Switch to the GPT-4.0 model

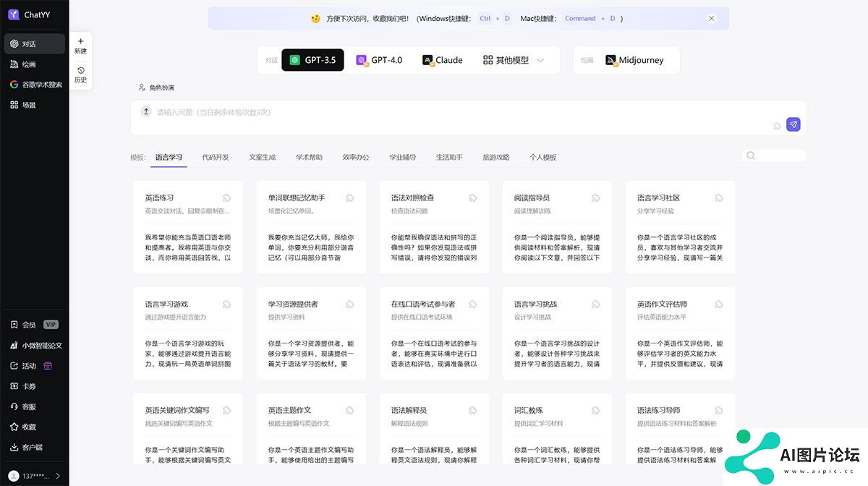(379, 60)
